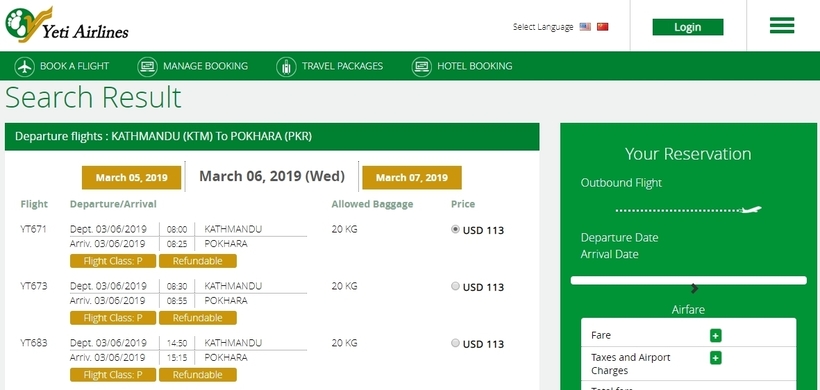Click the chevron arrow below reservation bar
Image resolution: width=820 pixels, height=390 pixels.
(x=694, y=288)
